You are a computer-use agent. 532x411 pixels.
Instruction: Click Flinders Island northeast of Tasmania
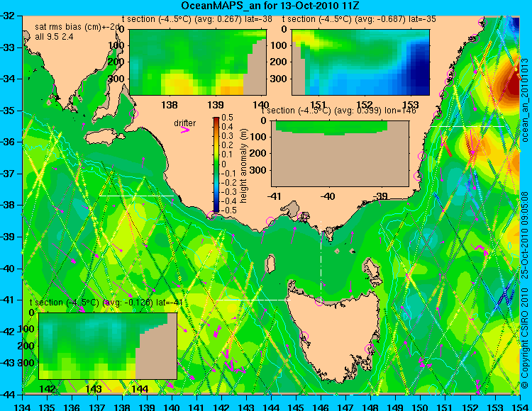coord(372,269)
